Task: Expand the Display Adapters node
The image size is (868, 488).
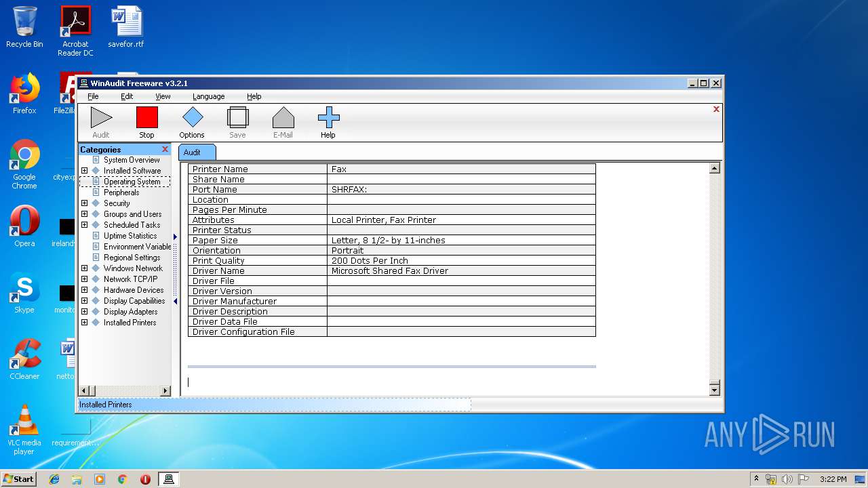Action: [x=84, y=312]
